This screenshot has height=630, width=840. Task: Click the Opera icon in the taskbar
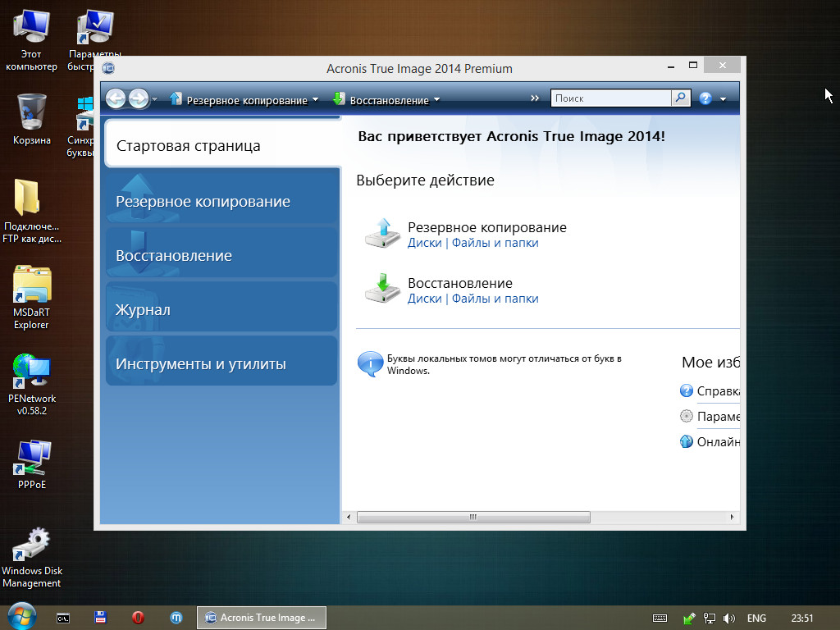pos(139,618)
